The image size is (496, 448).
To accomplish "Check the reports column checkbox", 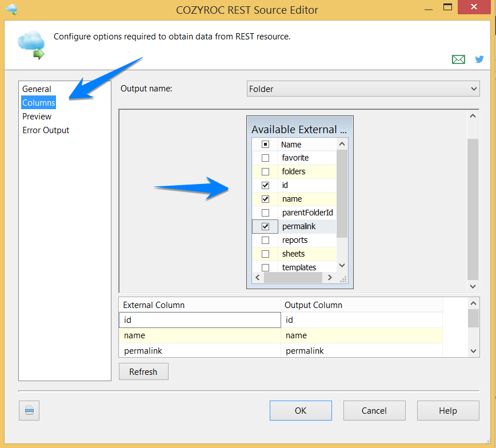I will pyautogui.click(x=265, y=240).
